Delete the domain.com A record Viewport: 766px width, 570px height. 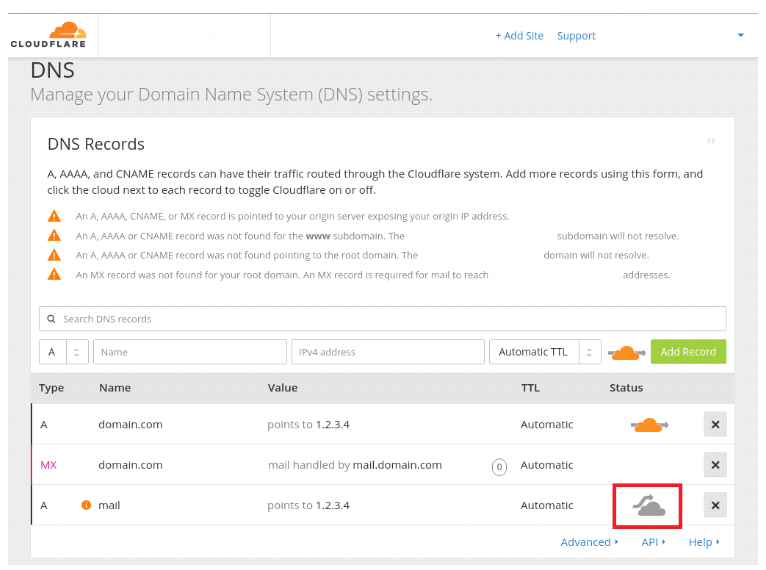(x=715, y=424)
